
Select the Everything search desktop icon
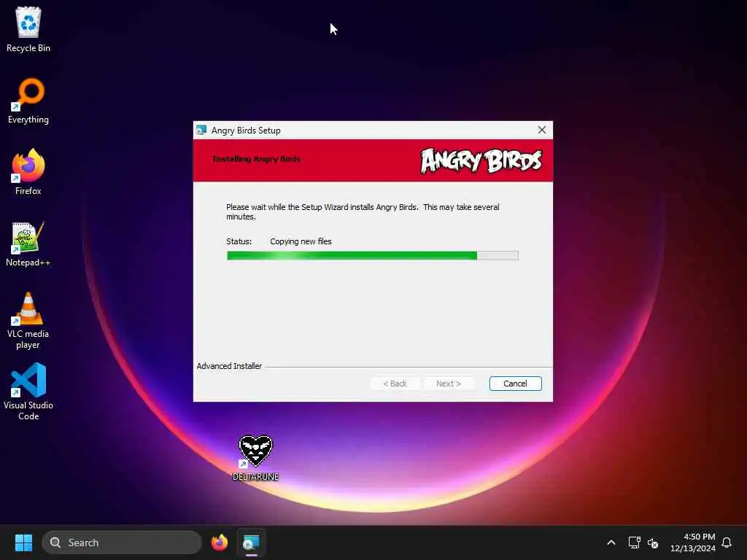28,101
